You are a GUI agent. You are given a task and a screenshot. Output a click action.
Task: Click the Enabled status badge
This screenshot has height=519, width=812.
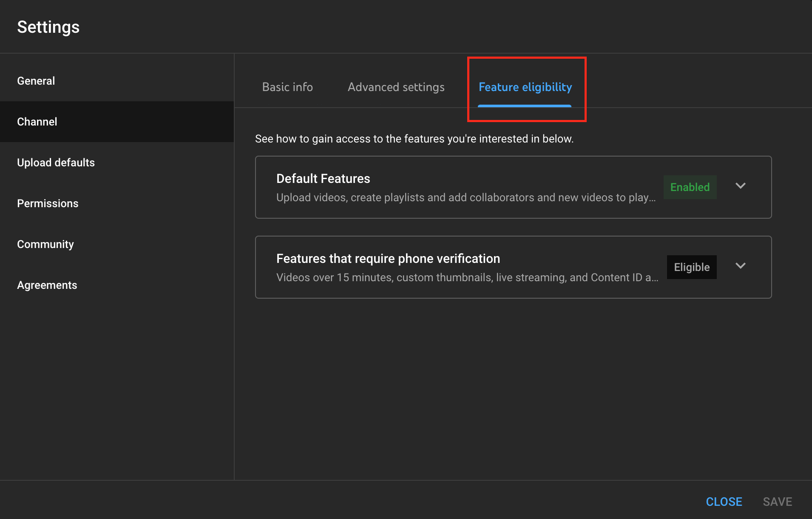click(690, 187)
